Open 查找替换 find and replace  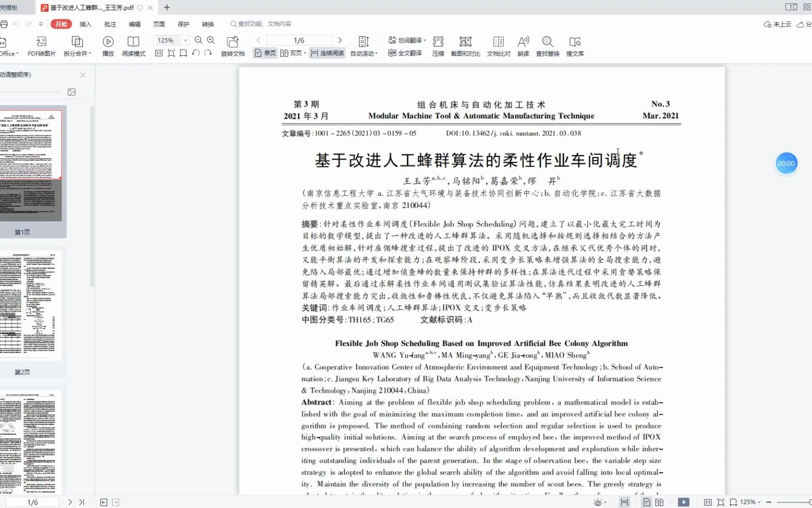coord(547,47)
